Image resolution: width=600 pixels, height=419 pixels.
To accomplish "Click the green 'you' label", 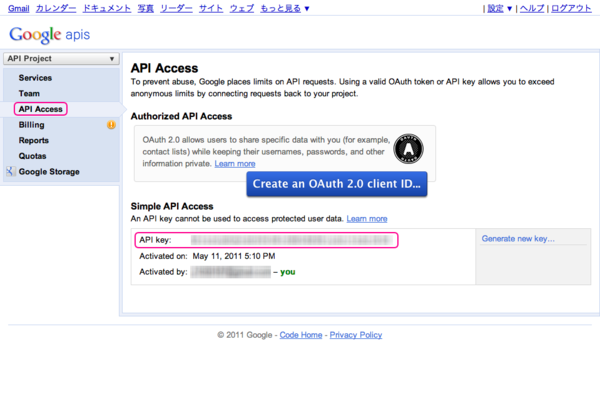I will (x=288, y=272).
